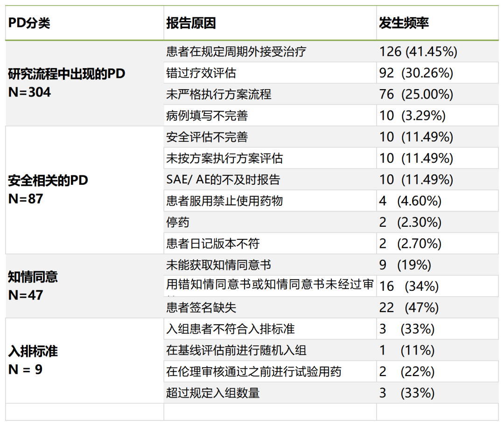Viewport: 504px width, 426px height.
Task: Click the 患者在规定周期外接受治疗 cell
Action: [x=236, y=51]
